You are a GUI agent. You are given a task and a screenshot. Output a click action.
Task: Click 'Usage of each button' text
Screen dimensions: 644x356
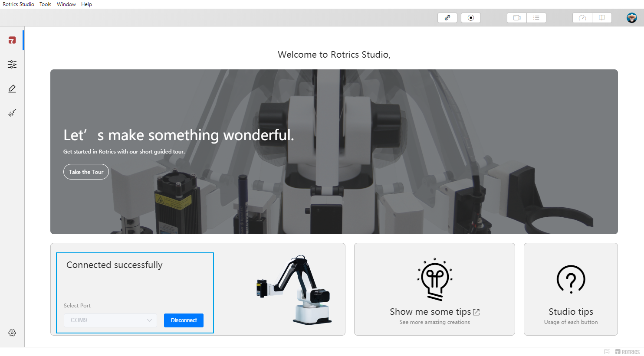click(571, 322)
